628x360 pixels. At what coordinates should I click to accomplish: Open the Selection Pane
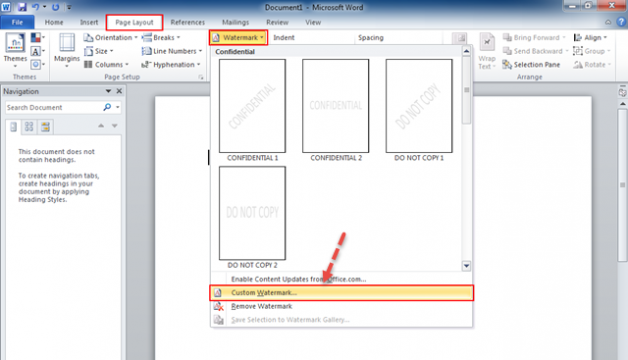pyautogui.click(x=531, y=64)
